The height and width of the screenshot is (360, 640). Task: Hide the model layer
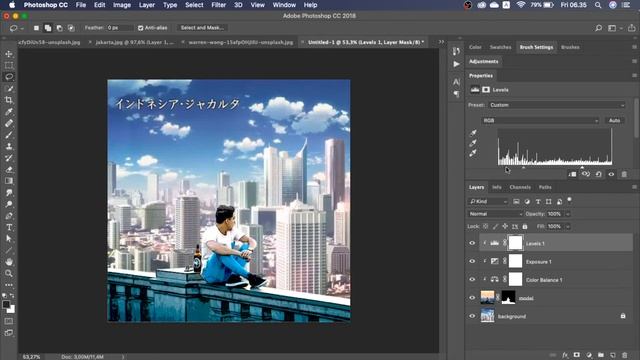[472, 298]
